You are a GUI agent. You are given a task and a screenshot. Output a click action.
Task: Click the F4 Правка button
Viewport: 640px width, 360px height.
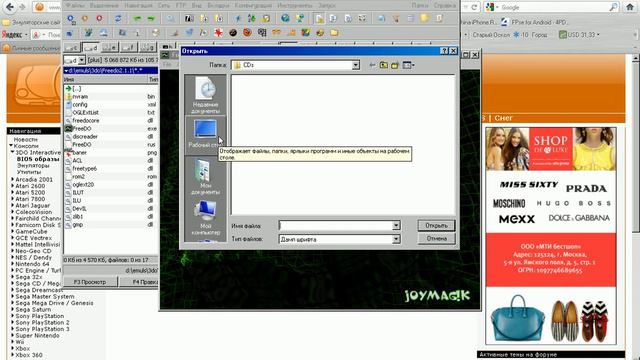(x=139, y=282)
